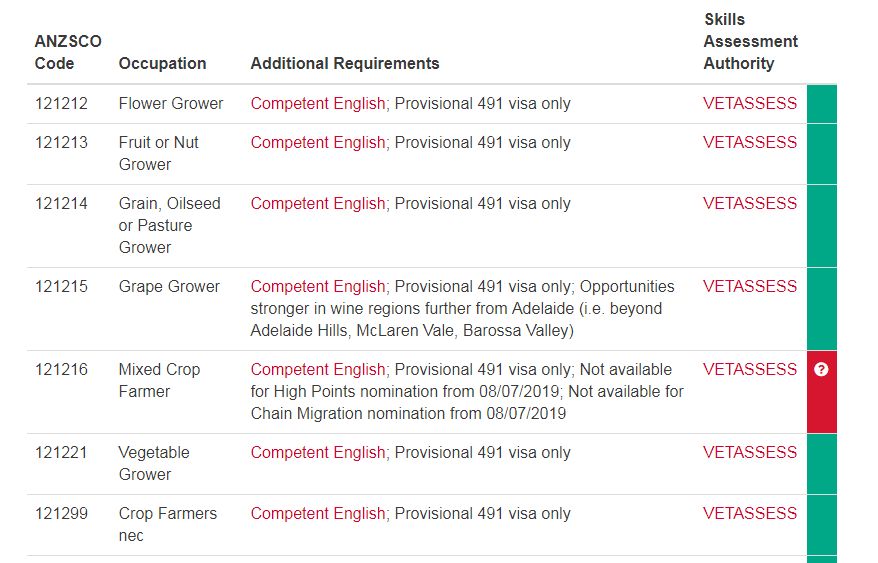Click green status swatch for Flower Grower
This screenshot has width=878, height=563.
click(821, 104)
